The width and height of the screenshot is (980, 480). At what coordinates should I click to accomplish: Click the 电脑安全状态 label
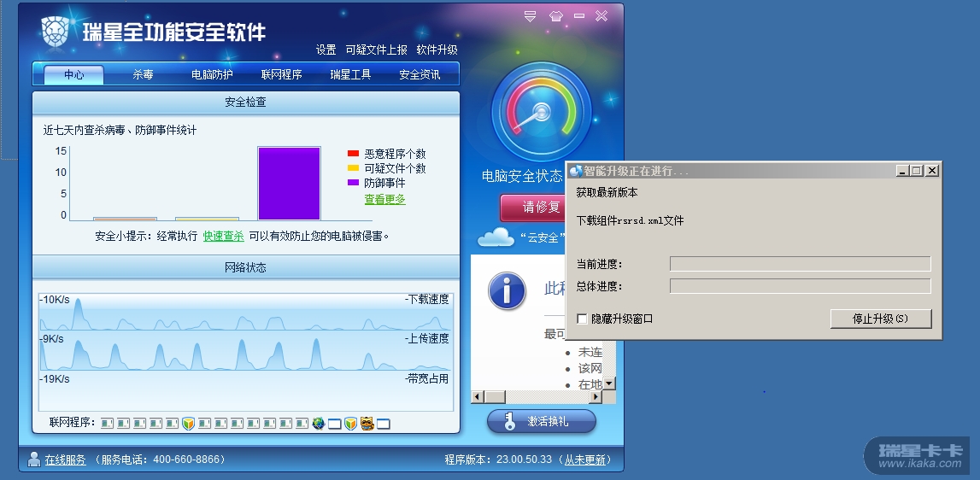pyautogui.click(x=522, y=176)
